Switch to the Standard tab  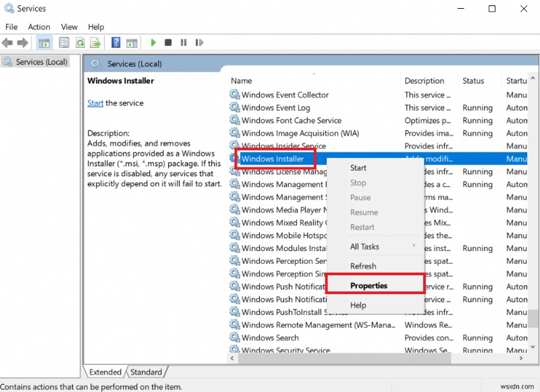146,372
